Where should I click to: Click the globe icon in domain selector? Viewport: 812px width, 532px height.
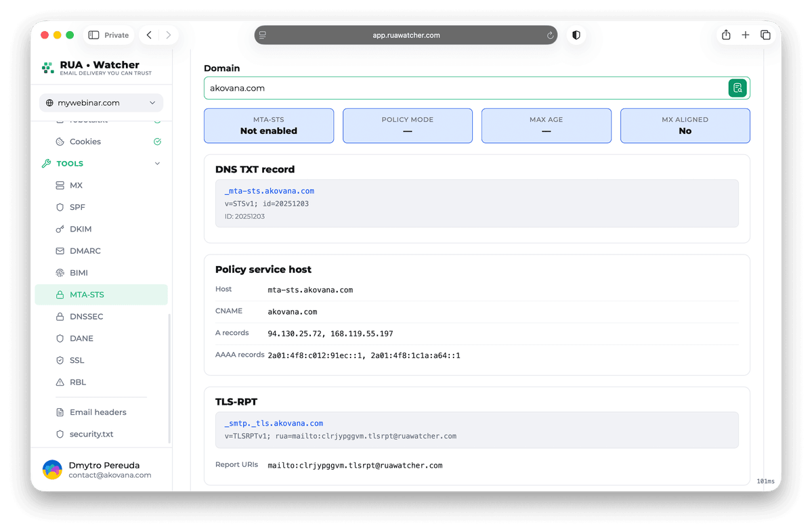[49, 102]
